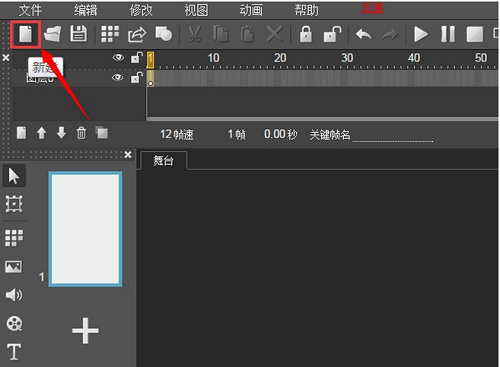Unlock selection with the open padlock icon

[x=332, y=34]
